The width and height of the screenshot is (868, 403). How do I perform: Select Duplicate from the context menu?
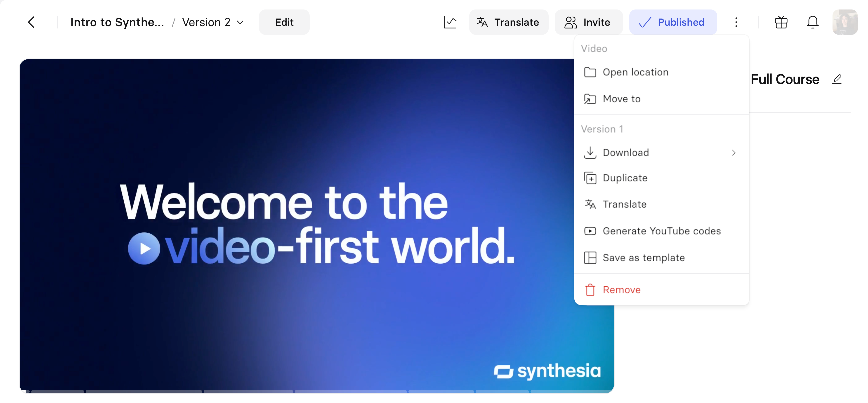(625, 178)
